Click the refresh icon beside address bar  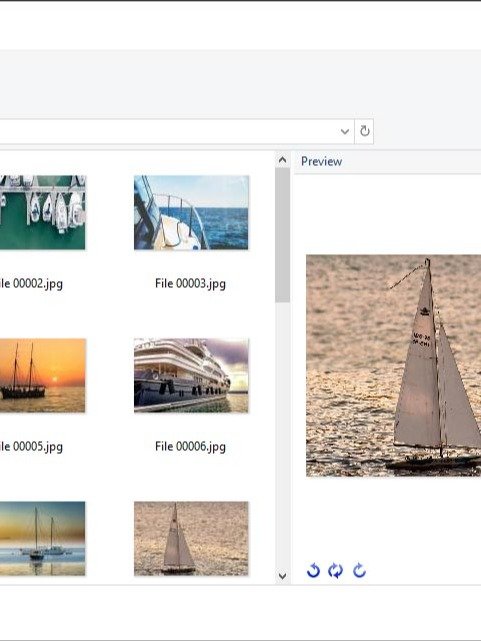(364, 131)
